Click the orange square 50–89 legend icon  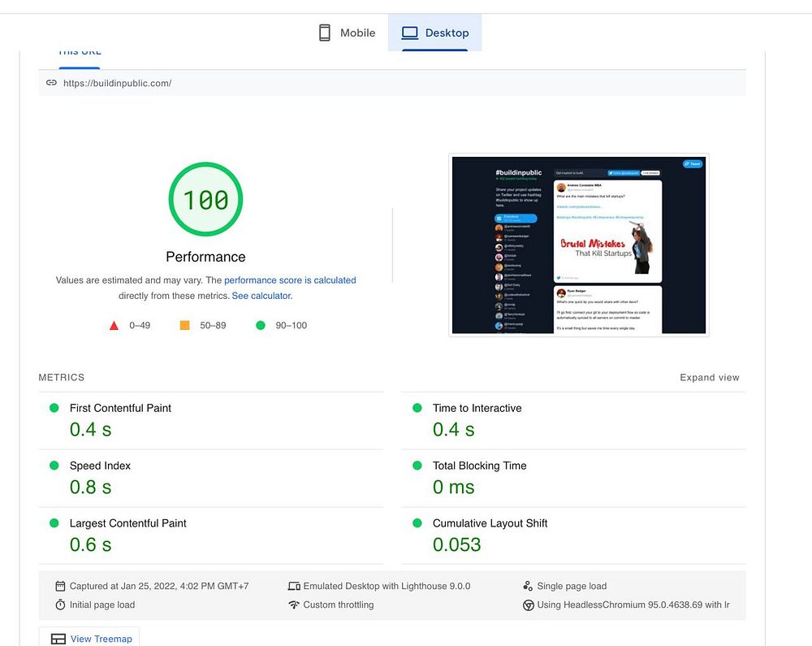(x=184, y=325)
